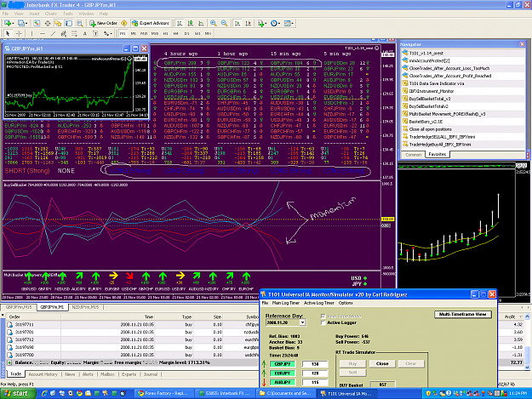
Task: Zoom in on the chart
Action: click(x=214, y=23)
